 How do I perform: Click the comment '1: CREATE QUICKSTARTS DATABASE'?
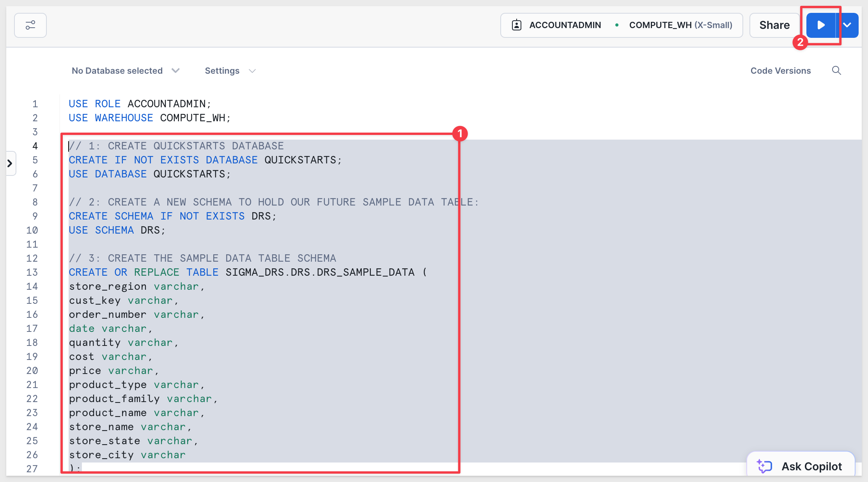176,146
